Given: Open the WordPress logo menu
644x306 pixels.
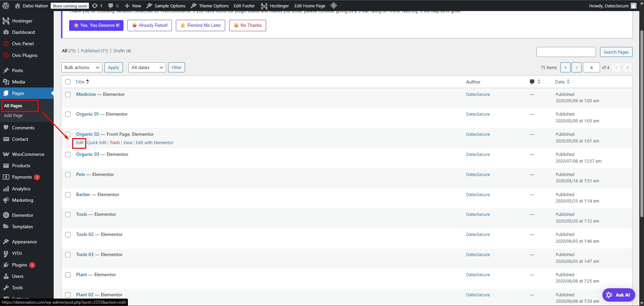Looking at the screenshot, I should 6,6.
